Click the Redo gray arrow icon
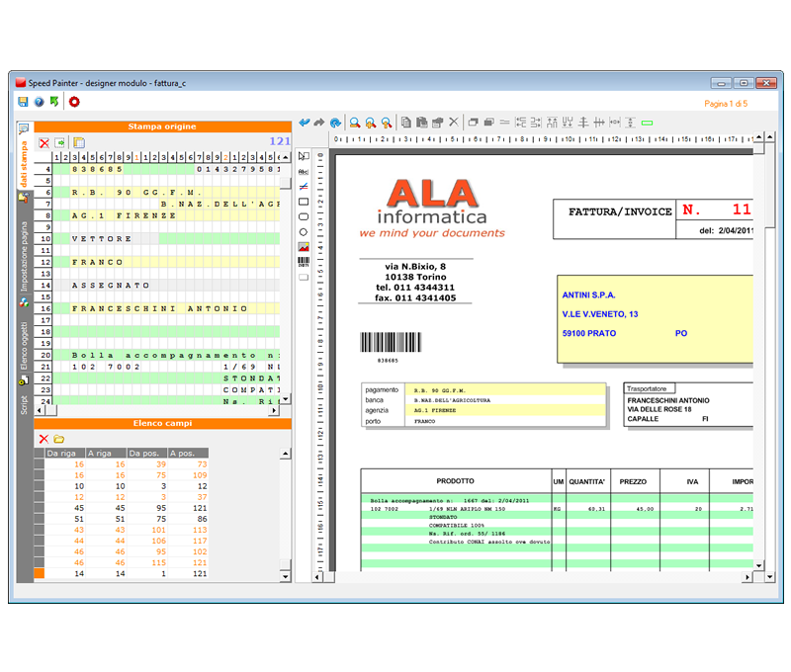791x672 pixels. [x=319, y=123]
